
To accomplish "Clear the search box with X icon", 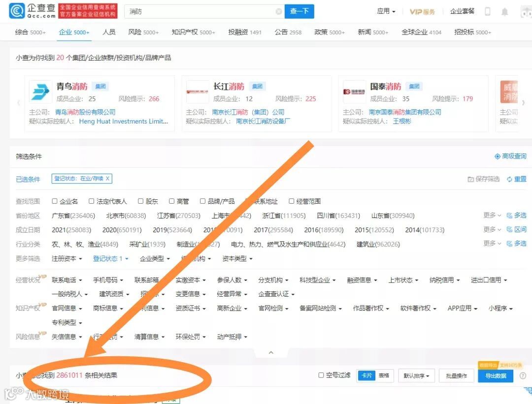I will 278,11.
